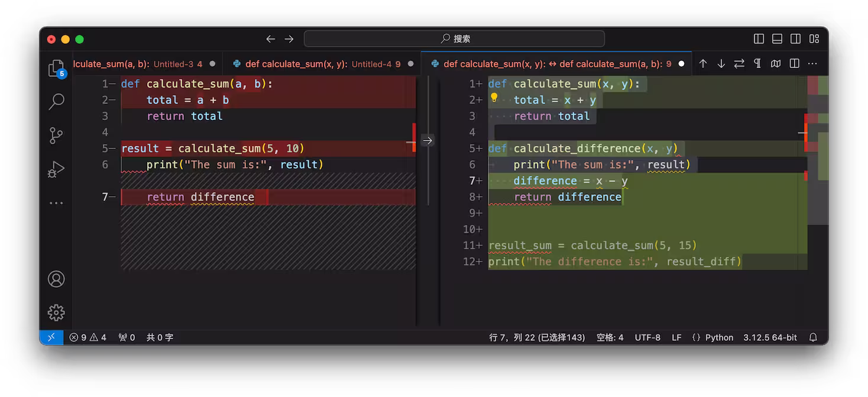Split the editor to the right

click(x=795, y=64)
